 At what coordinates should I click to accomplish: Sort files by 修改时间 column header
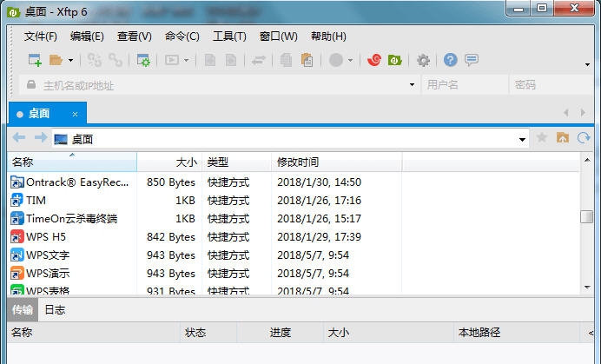click(x=298, y=162)
